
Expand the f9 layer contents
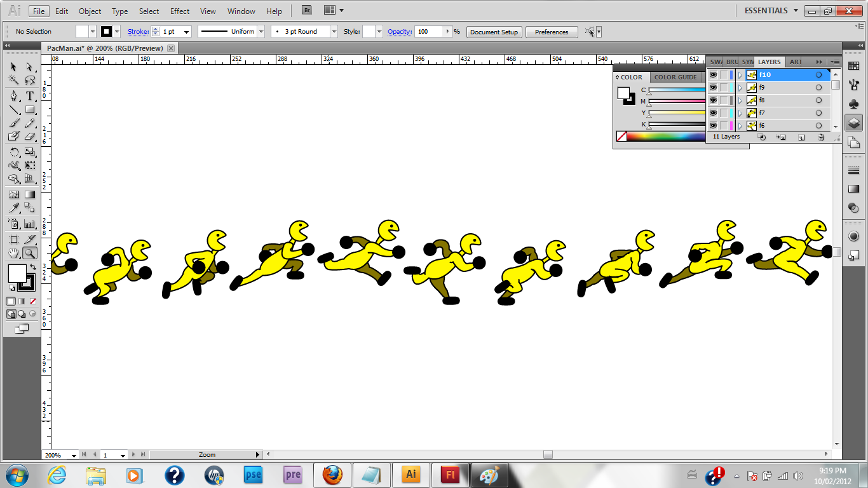point(740,87)
